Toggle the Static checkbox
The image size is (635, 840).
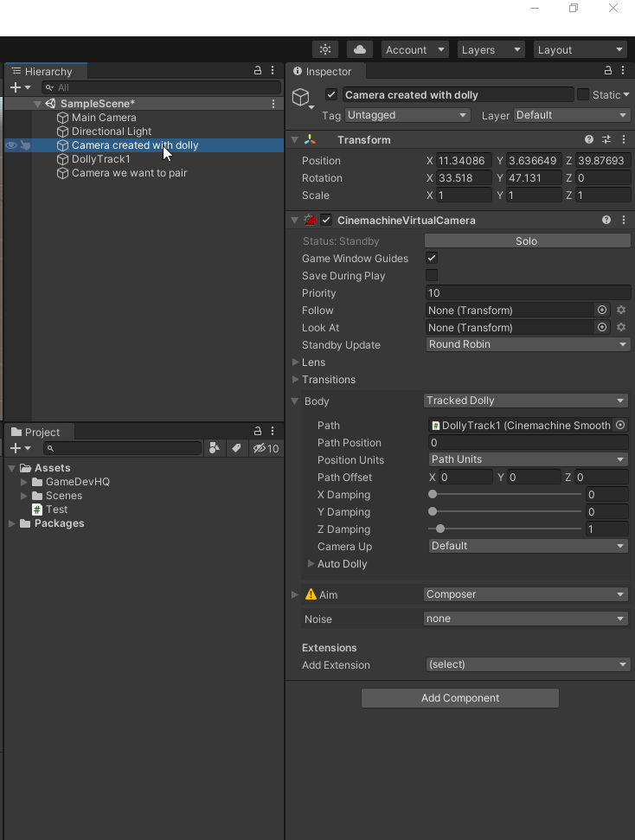(583, 95)
